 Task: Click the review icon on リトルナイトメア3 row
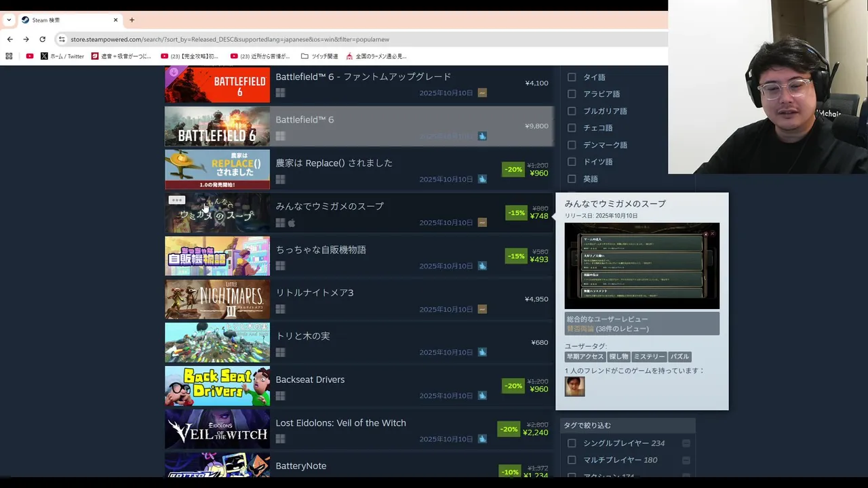(x=482, y=309)
